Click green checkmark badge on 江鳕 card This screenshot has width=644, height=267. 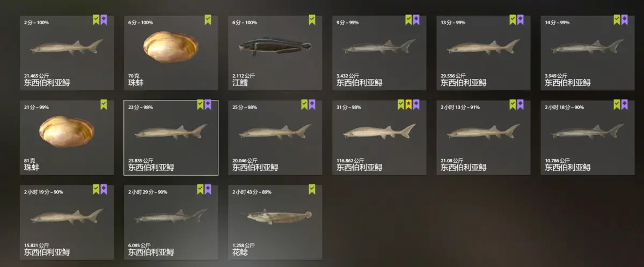point(312,20)
